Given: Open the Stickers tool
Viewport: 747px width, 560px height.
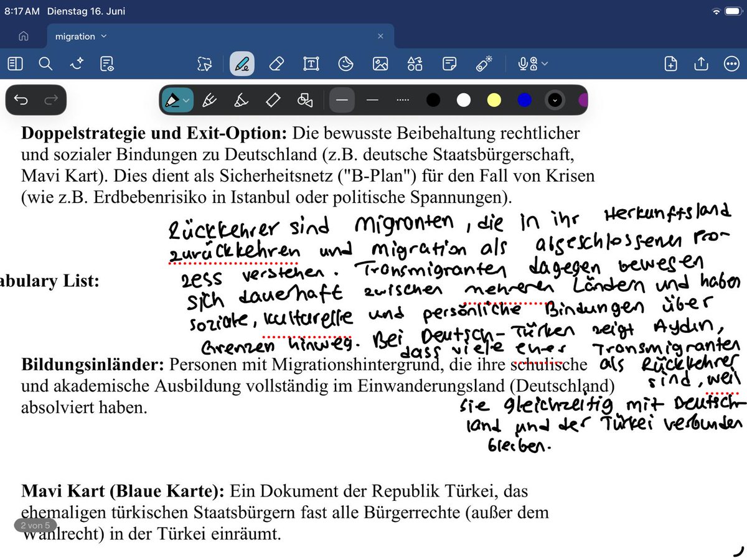Looking at the screenshot, I should 345,63.
